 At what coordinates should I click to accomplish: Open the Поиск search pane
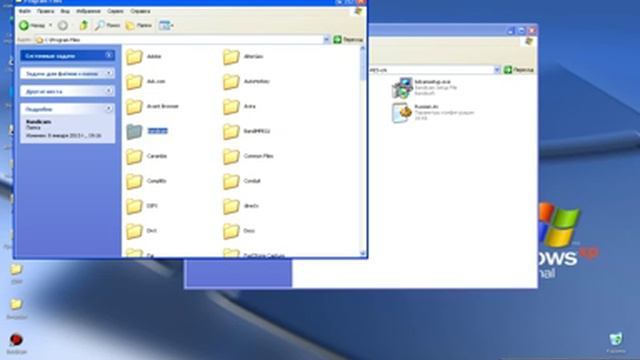(x=107, y=25)
